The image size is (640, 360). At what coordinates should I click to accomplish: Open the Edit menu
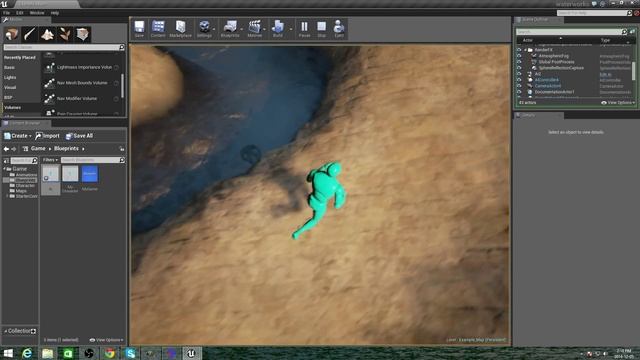tap(20, 13)
